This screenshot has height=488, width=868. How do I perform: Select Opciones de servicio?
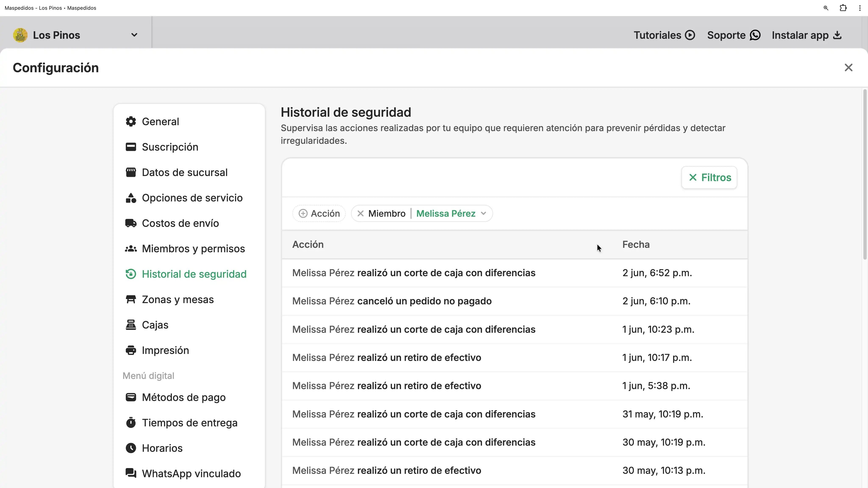(189, 198)
